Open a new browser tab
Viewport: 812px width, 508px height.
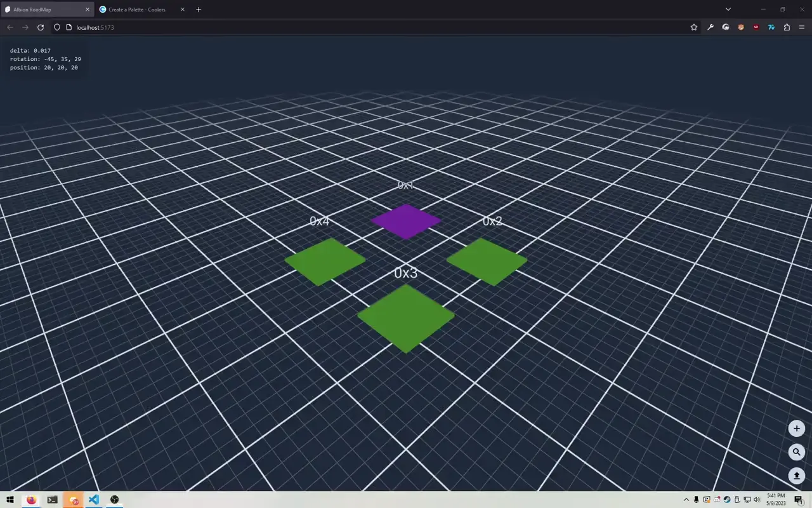[199, 10]
